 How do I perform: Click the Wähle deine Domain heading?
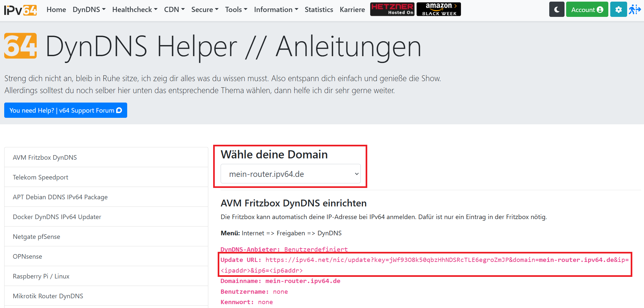(274, 154)
